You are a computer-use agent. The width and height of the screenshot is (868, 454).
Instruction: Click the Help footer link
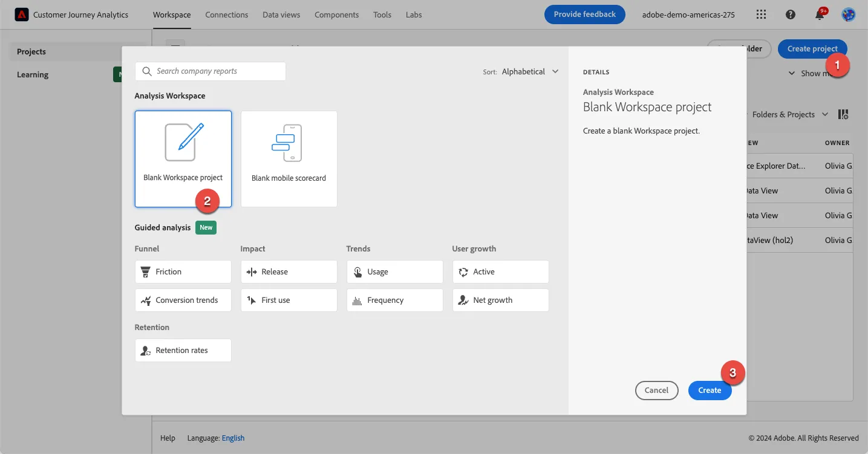[168, 438]
